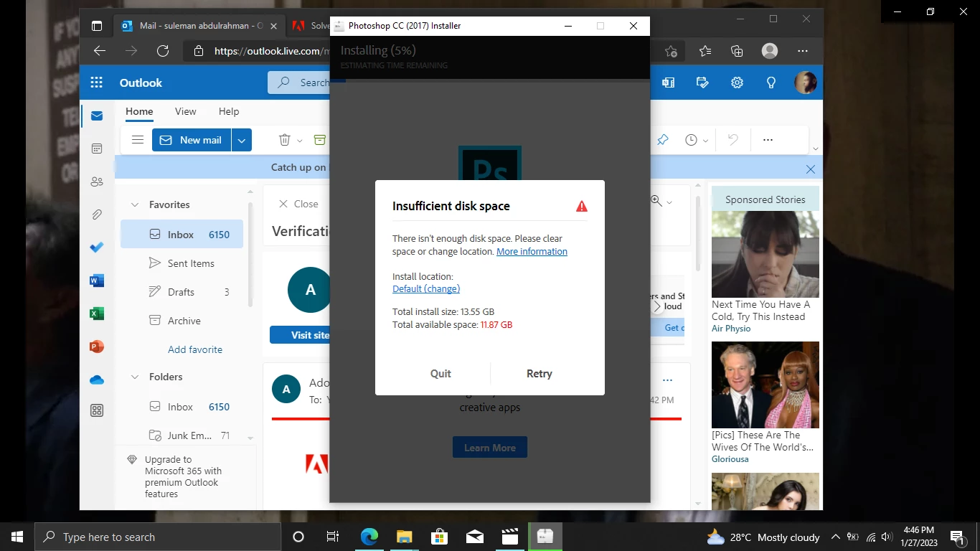Select Inbox under Folders
The height and width of the screenshot is (551, 980).
pyautogui.click(x=182, y=407)
